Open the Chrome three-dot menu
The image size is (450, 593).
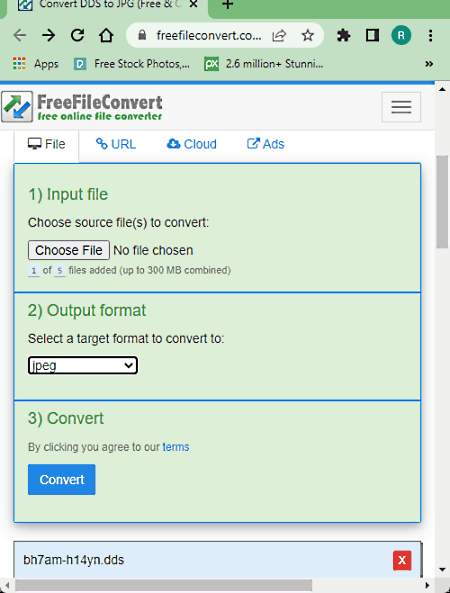click(430, 36)
